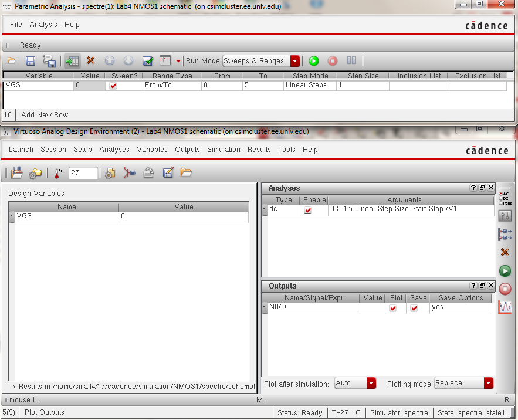Viewport: 518px width, 420px height.
Task: Click Add New Row in Parametric Analysis
Action: click(x=45, y=114)
